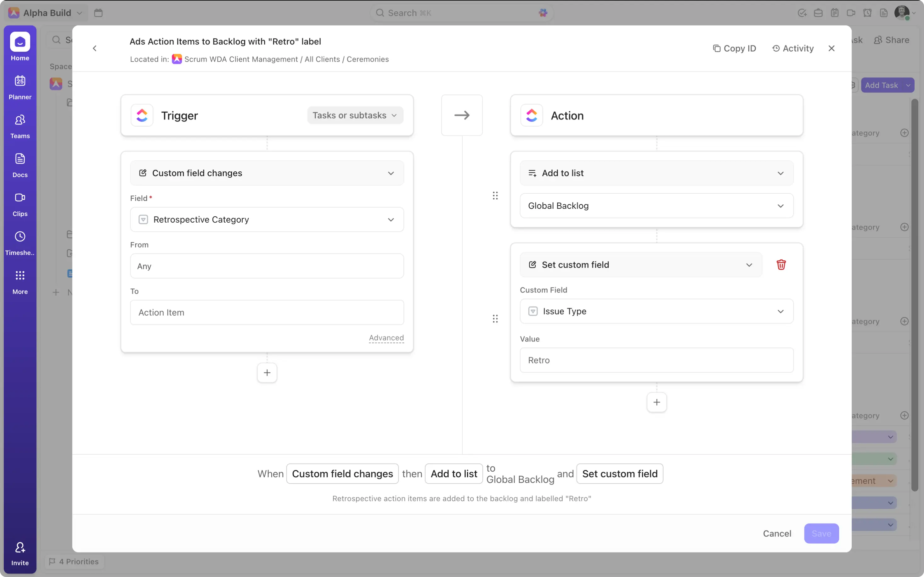Grab the drag handle beside Add to list
The image size is (924, 577).
point(495,196)
